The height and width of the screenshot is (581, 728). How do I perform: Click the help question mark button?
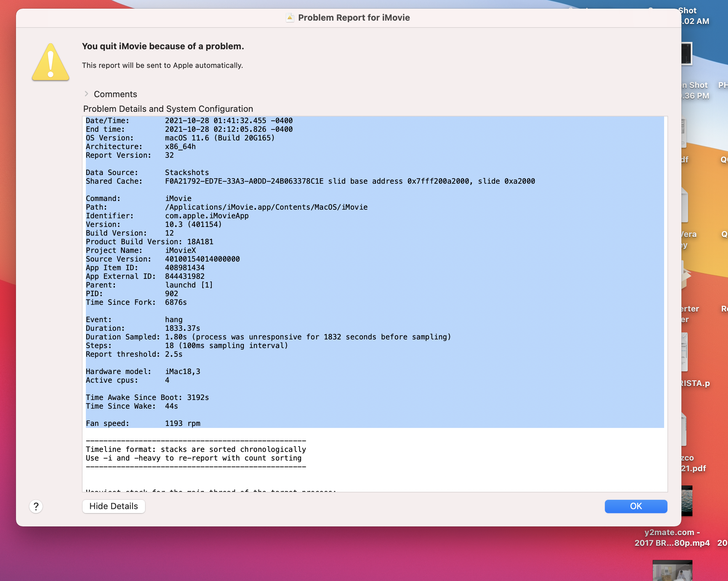[x=36, y=506]
